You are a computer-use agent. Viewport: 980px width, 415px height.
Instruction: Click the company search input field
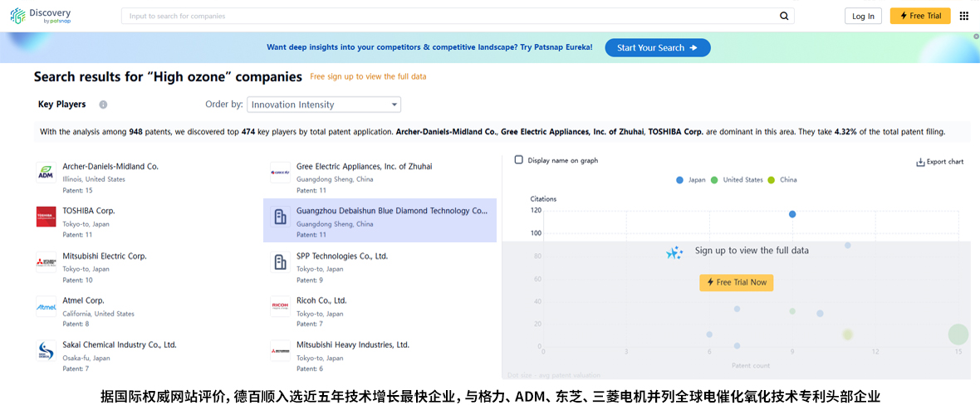[x=450, y=17]
